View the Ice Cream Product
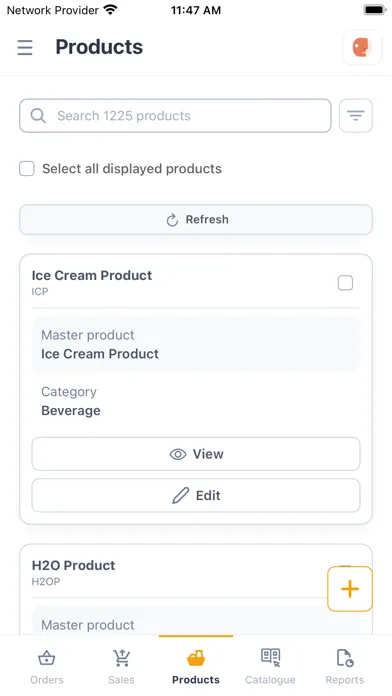The image size is (392, 696). tap(196, 454)
